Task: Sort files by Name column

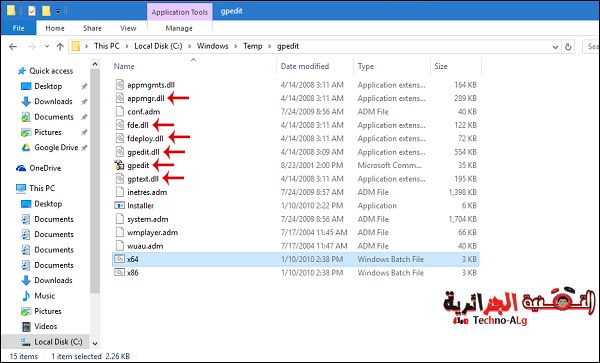Action: pyautogui.click(x=124, y=66)
